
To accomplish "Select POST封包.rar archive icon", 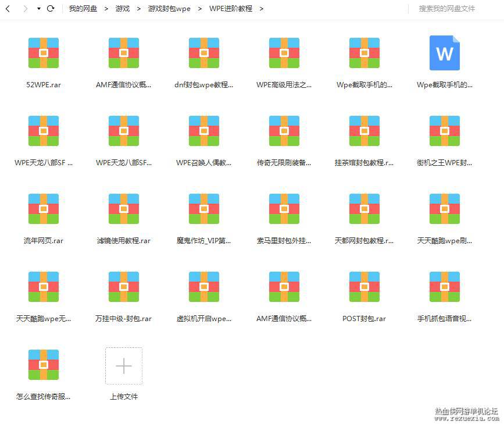I will coord(364,287).
